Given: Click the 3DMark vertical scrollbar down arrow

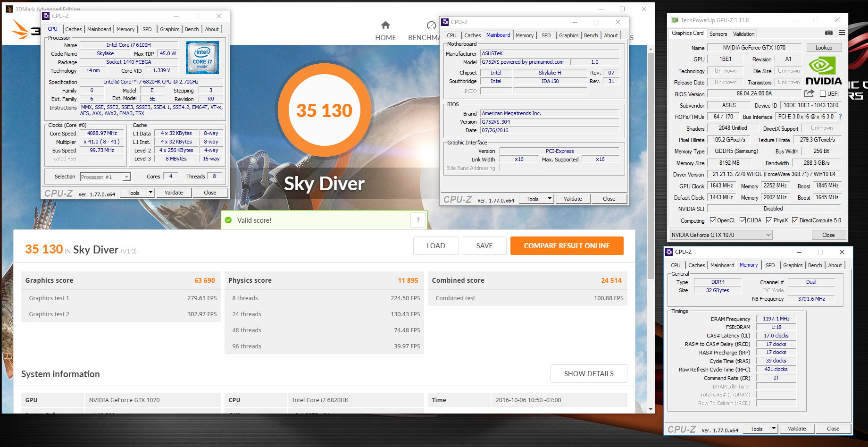Looking at the screenshot, I should (x=651, y=409).
